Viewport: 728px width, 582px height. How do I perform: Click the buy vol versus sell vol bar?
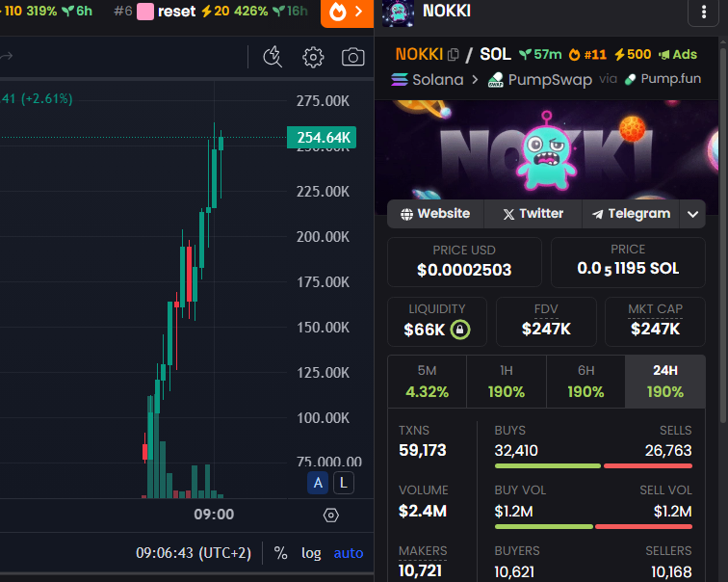(593, 527)
